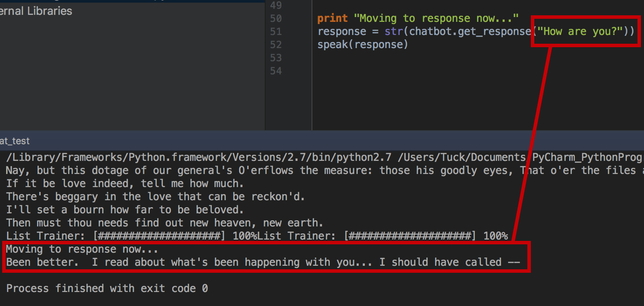Click the speak(response) call on line 52
The image size is (644, 306).
point(363,45)
